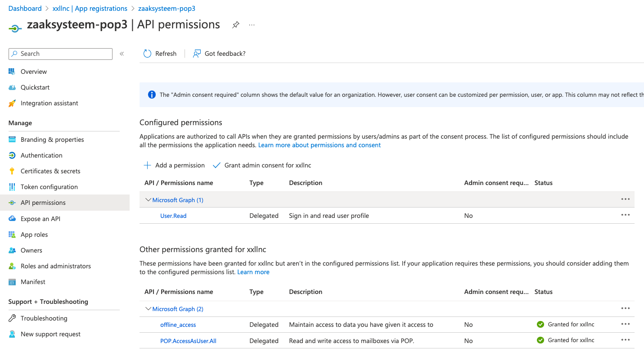Click the Quickstart cloud icon

coord(12,87)
